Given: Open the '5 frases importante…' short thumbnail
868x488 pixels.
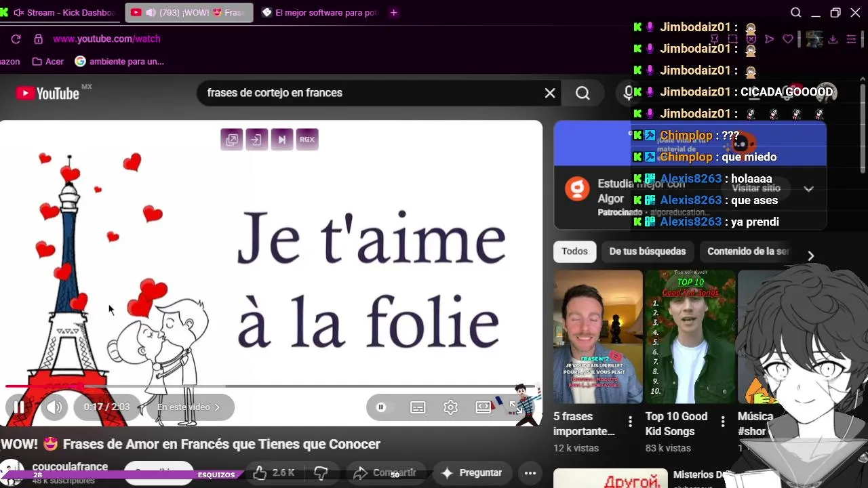Looking at the screenshot, I should 598,337.
